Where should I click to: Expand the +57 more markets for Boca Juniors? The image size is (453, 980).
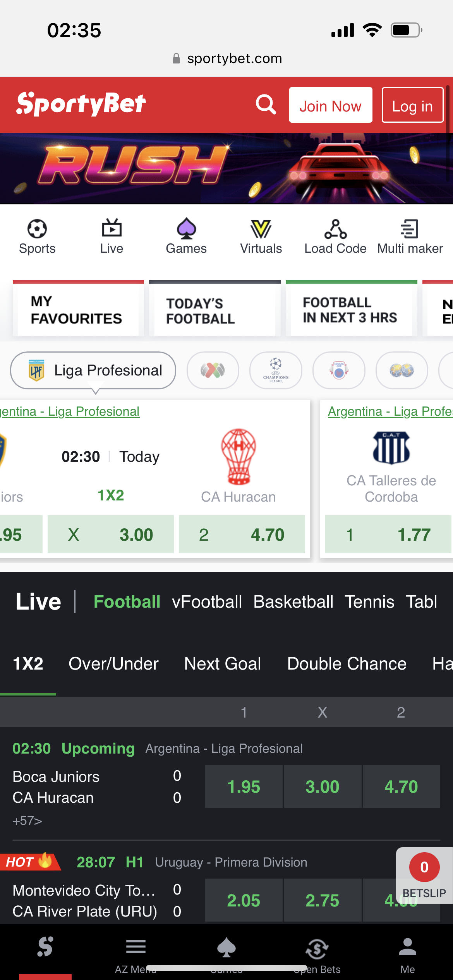(27, 821)
